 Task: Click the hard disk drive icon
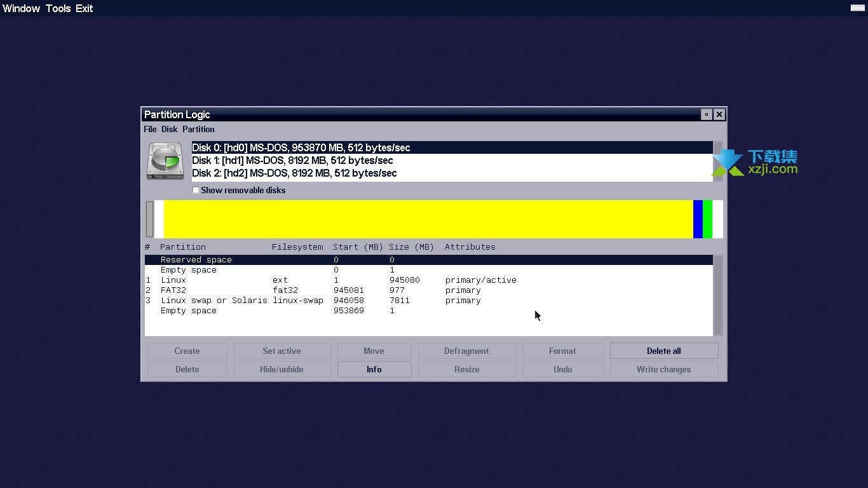(x=165, y=161)
